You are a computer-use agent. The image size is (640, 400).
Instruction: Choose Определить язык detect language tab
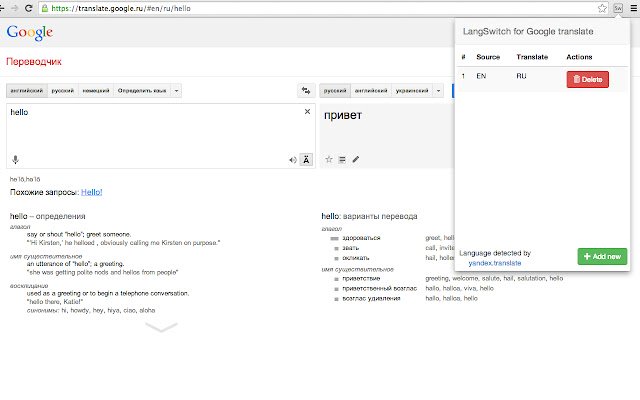coord(142,91)
